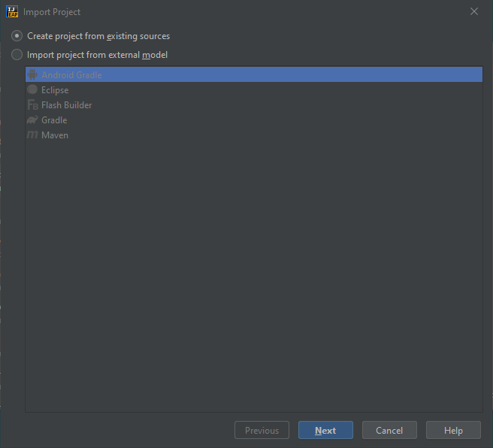Close the Import Project dialog
The image size is (493, 448).
(x=473, y=11)
